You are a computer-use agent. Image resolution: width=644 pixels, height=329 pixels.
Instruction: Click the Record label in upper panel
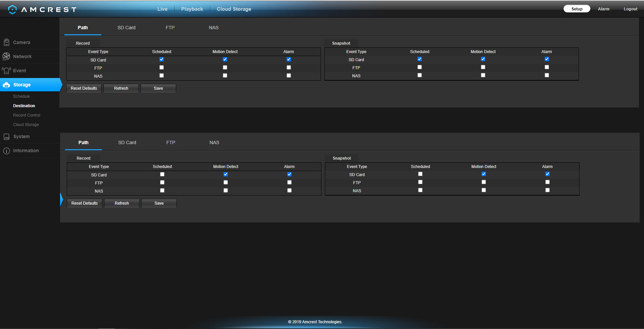pos(83,43)
